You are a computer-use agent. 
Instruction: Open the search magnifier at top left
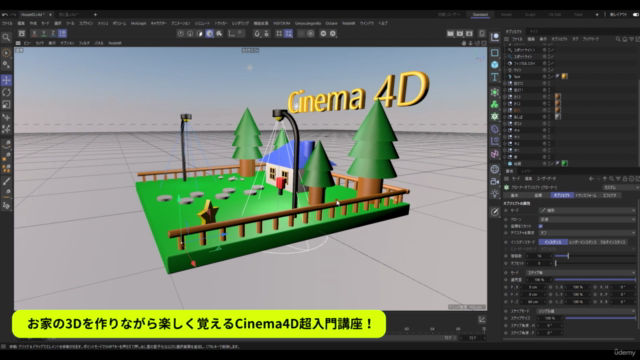point(7,38)
